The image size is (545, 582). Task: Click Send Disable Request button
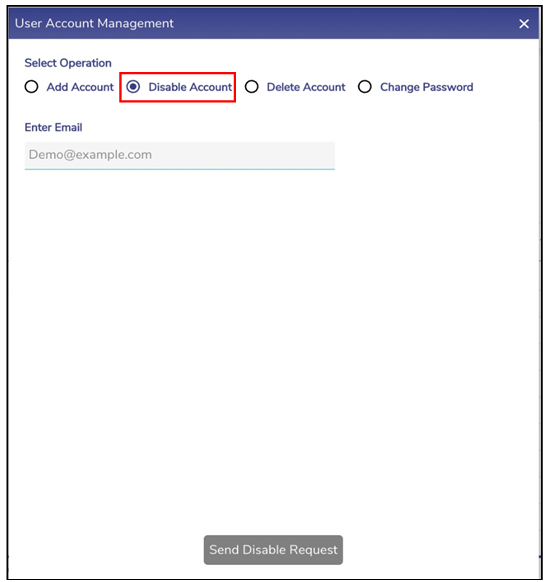[273, 550]
